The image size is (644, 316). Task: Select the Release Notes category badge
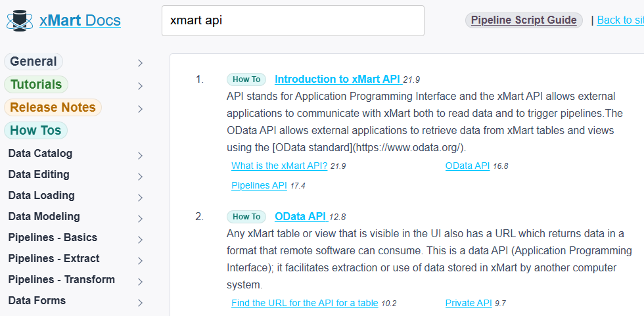point(53,108)
